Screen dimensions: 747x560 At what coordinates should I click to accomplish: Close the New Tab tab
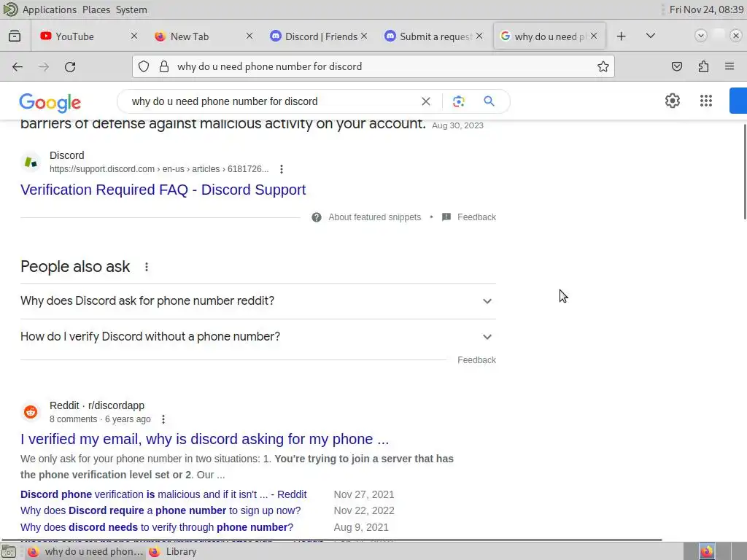(x=249, y=36)
